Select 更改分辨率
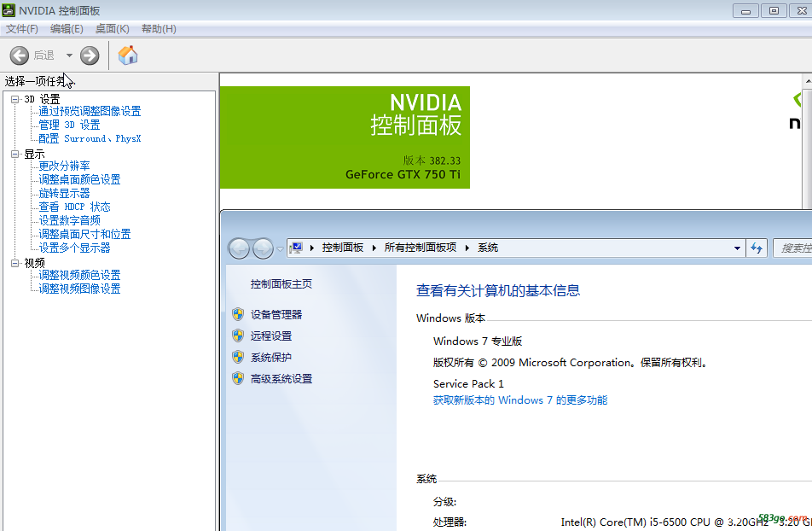The height and width of the screenshot is (531, 812). (x=64, y=166)
